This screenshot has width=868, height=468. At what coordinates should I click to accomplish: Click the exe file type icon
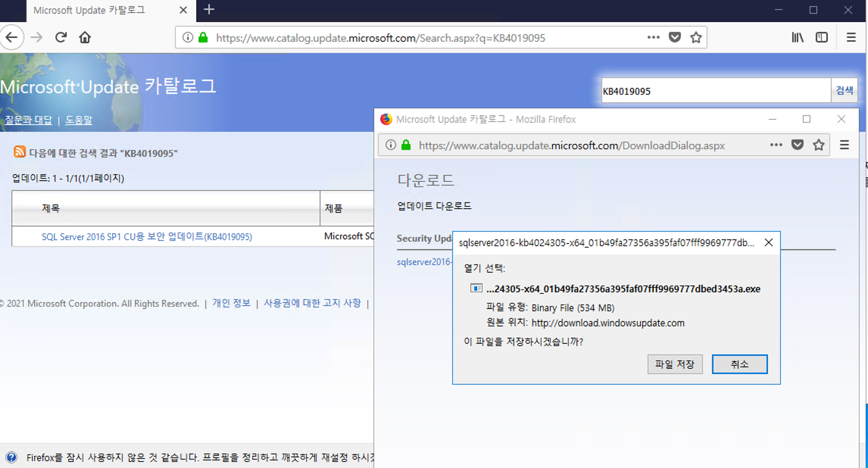click(476, 288)
